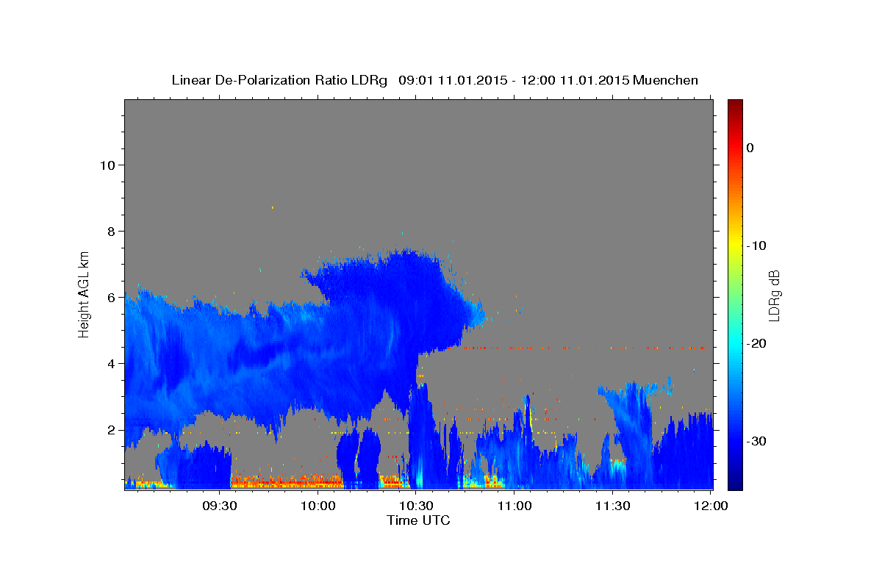Click the height tick label 8
The height and width of the screenshot is (588, 882).
point(110,231)
